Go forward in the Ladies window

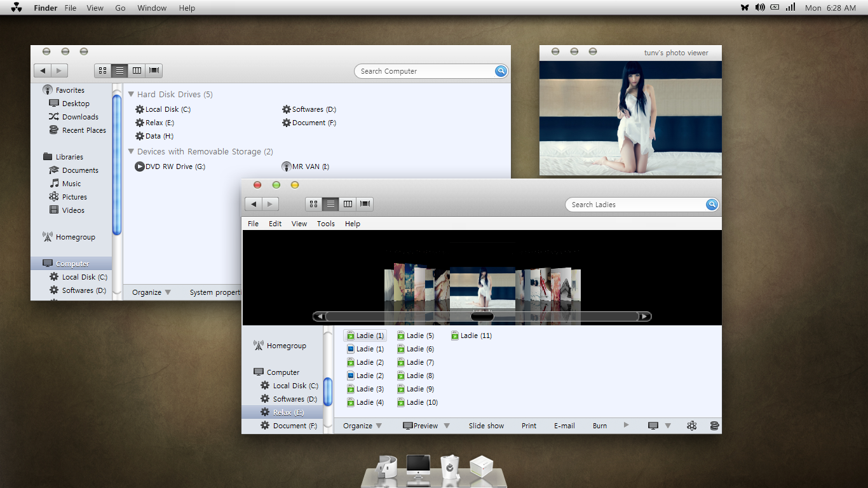270,204
